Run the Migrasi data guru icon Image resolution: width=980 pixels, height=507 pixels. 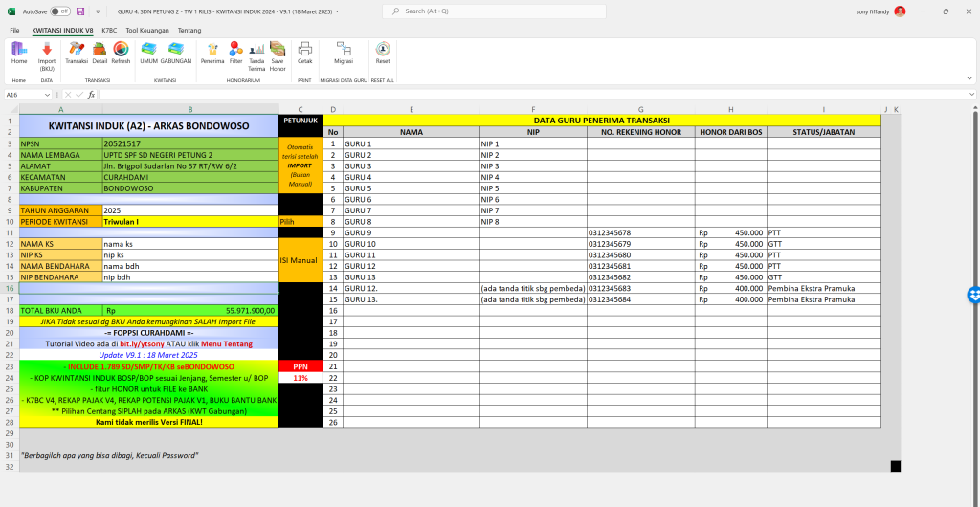point(343,55)
